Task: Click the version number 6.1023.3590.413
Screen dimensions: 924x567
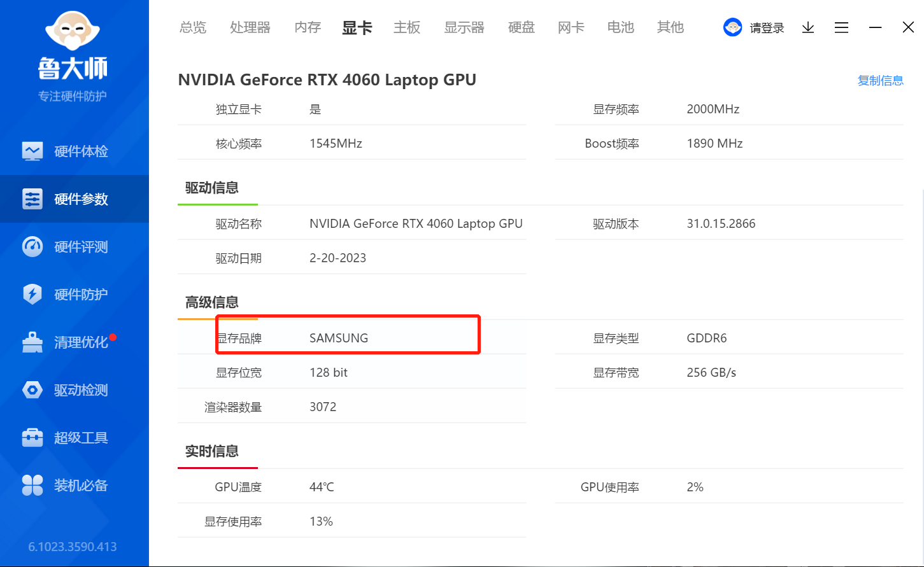Action: tap(73, 547)
